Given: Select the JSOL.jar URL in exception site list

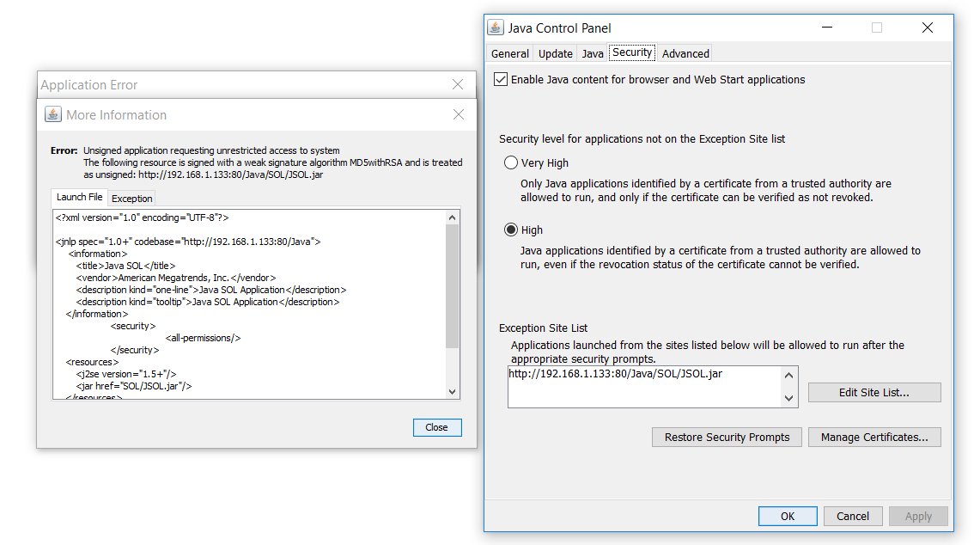Looking at the screenshot, I should pyautogui.click(x=615, y=374).
